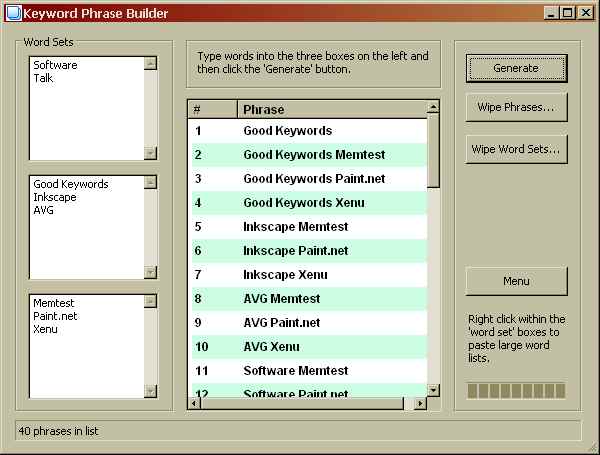Click down arrow of phrase list scrollbar

click(433, 390)
